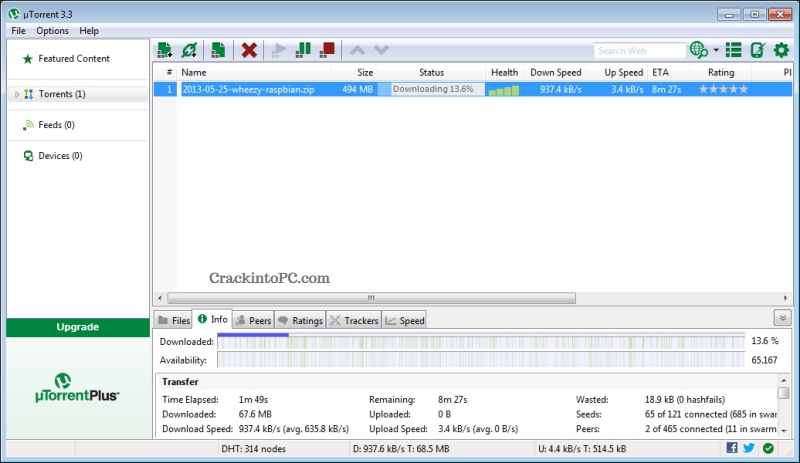Move torrent up the queue
The image size is (800, 463).
357,50
